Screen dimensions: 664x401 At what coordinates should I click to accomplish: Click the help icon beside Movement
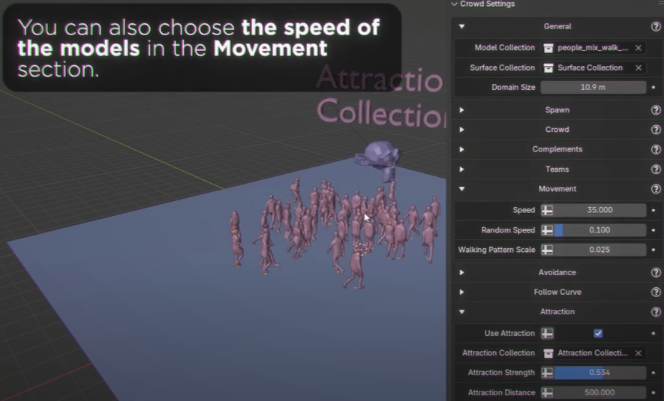pyautogui.click(x=656, y=189)
